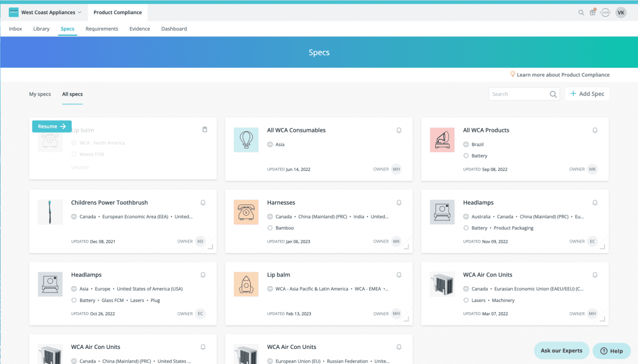The height and width of the screenshot is (364, 638).
Task: Click bell icon on All WCA Consumables card
Action: [x=399, y=130]
